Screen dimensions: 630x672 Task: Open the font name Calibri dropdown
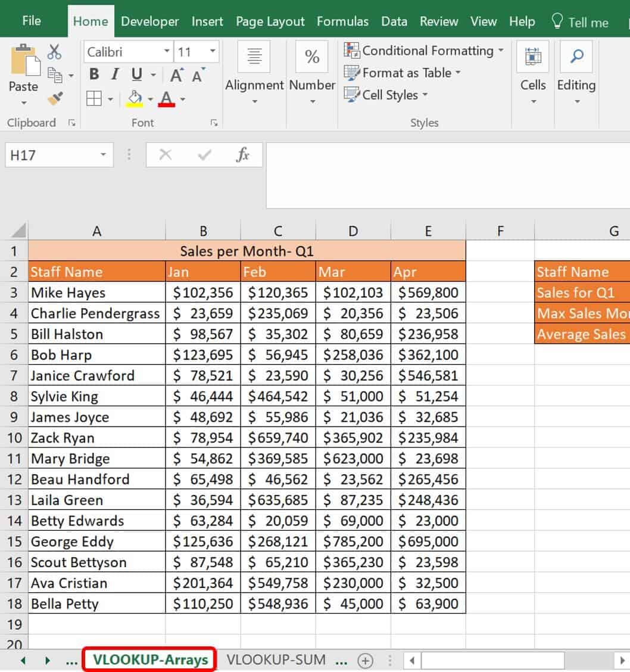(167, 52)
